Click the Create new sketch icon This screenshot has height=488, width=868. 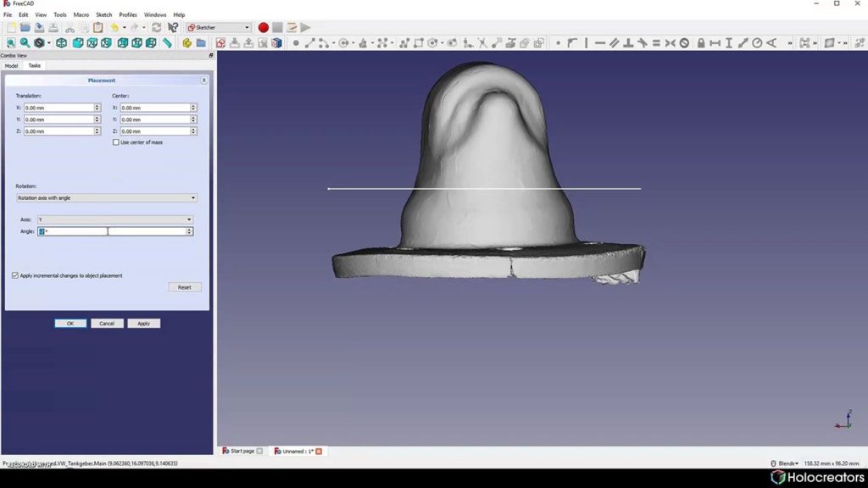221,43
